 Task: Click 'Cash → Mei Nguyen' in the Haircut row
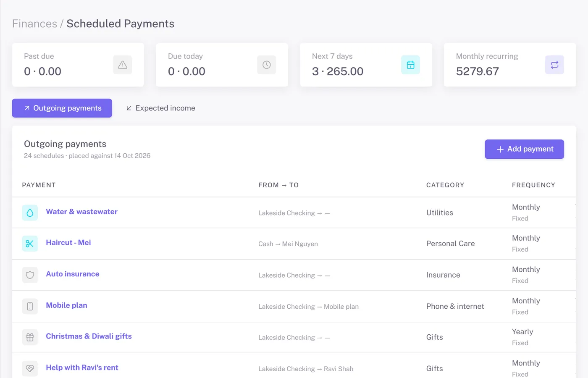[x=288, y=244]
